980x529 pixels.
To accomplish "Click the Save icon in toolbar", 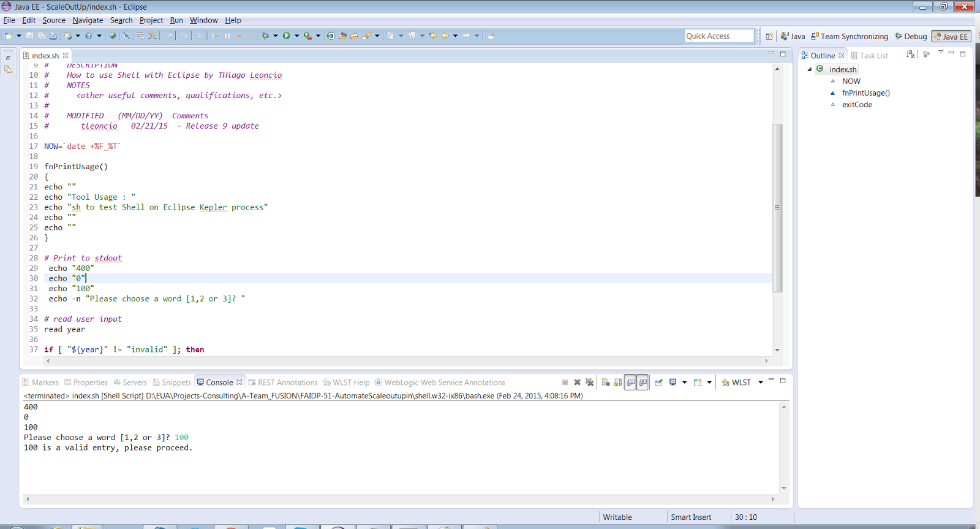I will coord(29,36).
